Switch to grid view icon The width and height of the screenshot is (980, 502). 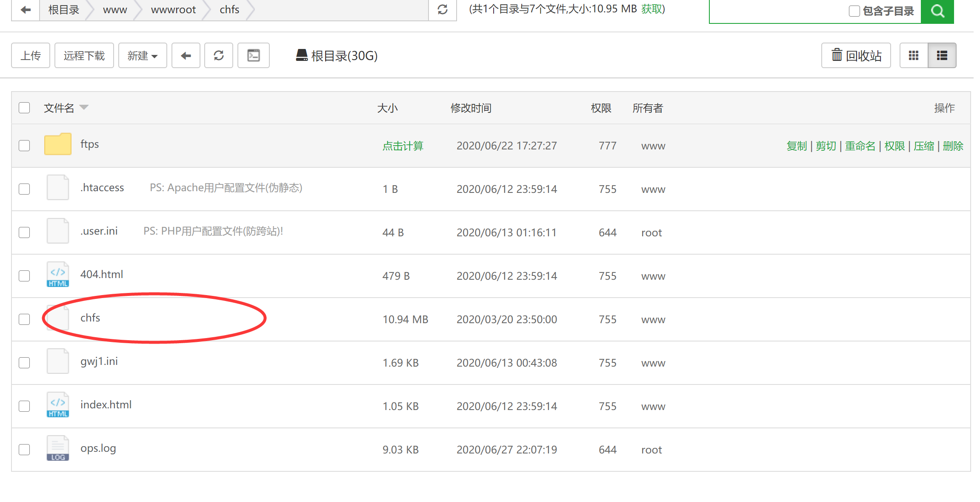pos(914,55)
